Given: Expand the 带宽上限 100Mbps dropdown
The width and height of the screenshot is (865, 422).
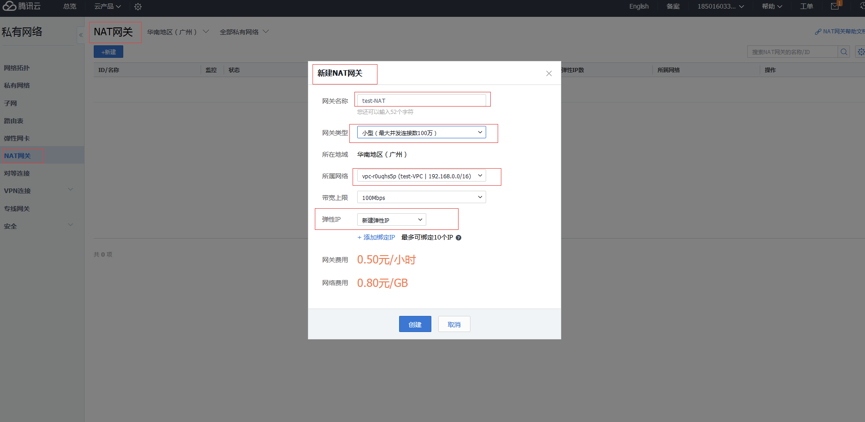Looking at the screenshot, I should point(421,198).
